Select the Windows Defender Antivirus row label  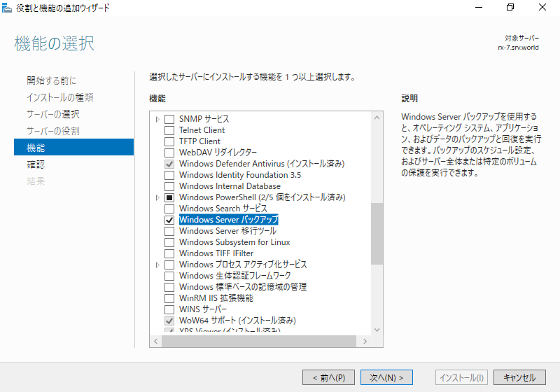(262, 164)
